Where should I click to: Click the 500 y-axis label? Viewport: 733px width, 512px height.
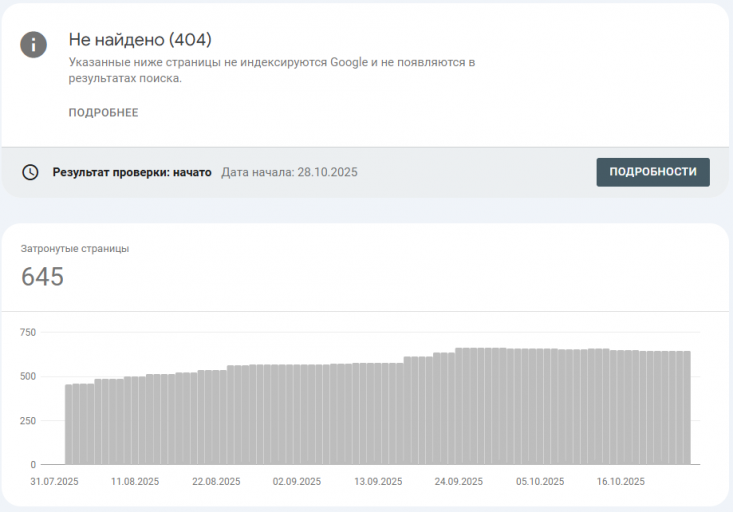(x=28, y=376)
